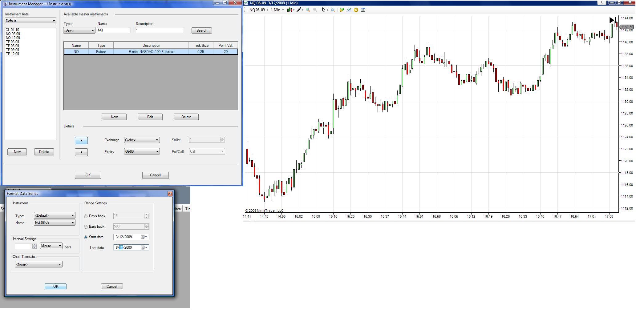Image resolution: width=644 pixels, height=321 pixels.
Task: Open the Format Data Series Type dropdown
Action: [55, 215]
